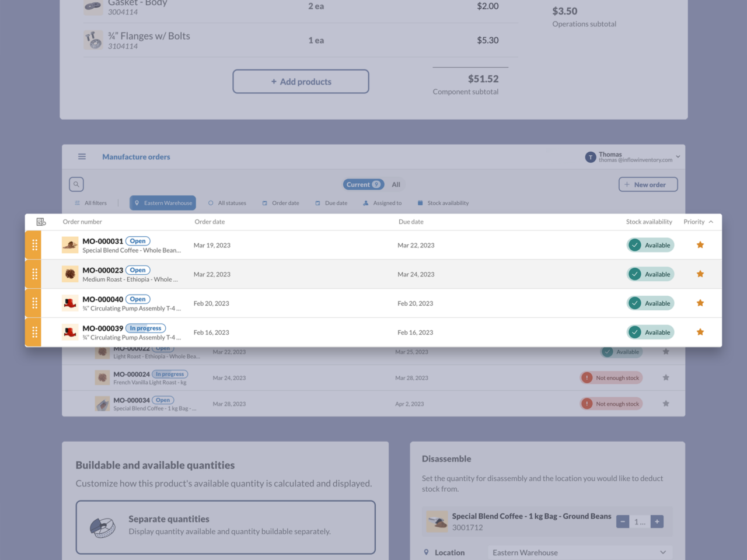Switch the orders toggle to All
This screenshot has width=747, height=560.
396,184
